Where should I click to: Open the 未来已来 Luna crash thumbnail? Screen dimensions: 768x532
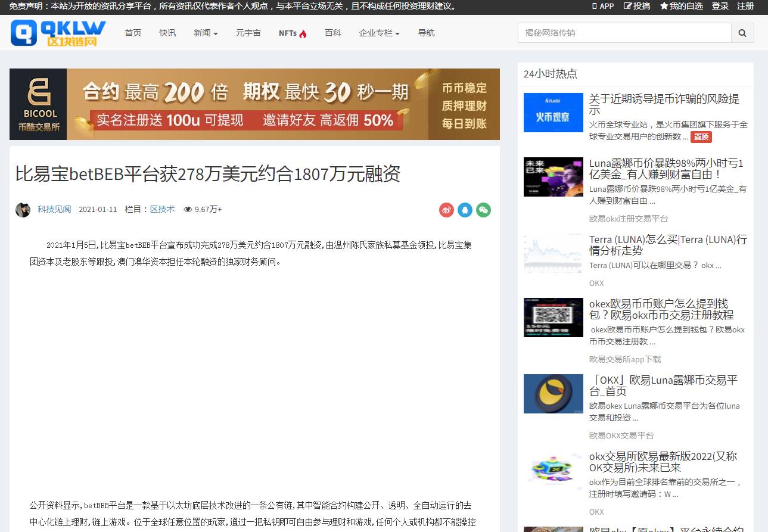click(554, 177)
